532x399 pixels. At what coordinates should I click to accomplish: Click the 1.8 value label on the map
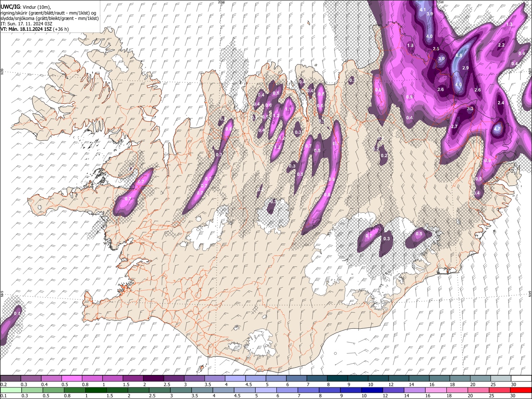[411, 45]
